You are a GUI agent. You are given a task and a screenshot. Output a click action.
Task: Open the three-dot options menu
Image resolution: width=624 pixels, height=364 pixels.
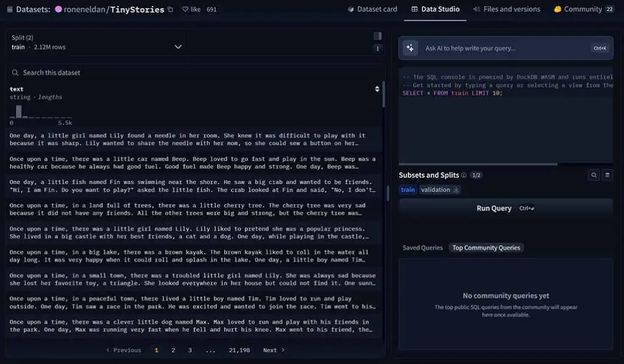pyautogui.click(x=378, y=49)
